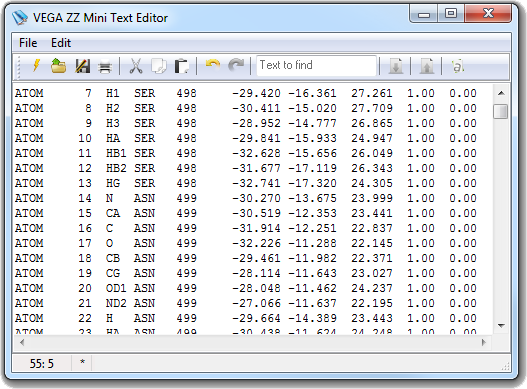Click coordinate value '-32.226'
The height and width of the screenshot is (389, 527).
256,243
